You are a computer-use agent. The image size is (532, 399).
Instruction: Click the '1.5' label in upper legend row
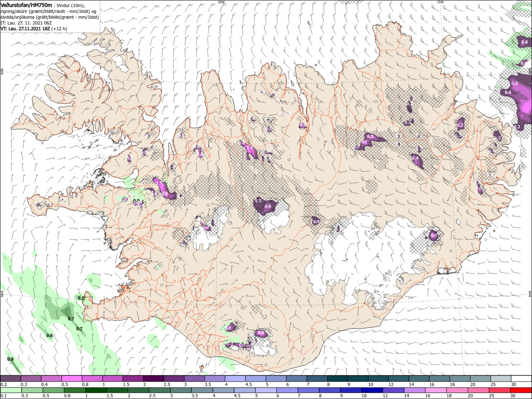(126, 384)
